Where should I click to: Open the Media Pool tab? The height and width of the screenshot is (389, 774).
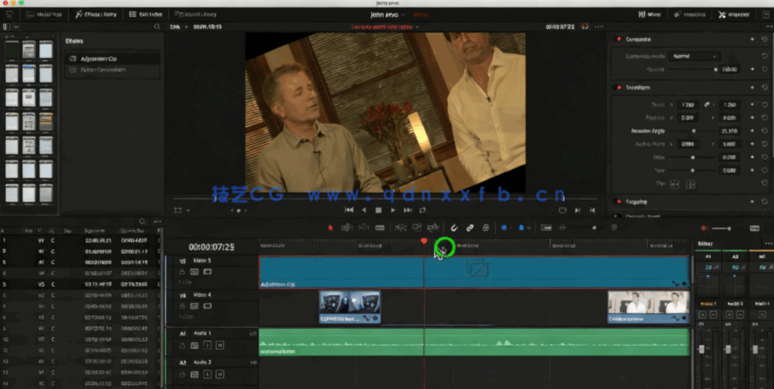[x=44, y=14]
